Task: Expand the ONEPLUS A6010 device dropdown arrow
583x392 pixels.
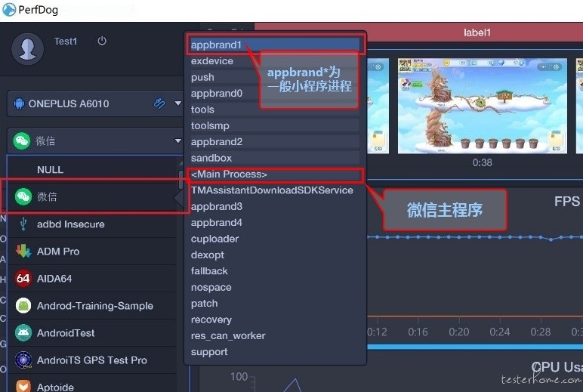Action: click(x=177, y=103)
